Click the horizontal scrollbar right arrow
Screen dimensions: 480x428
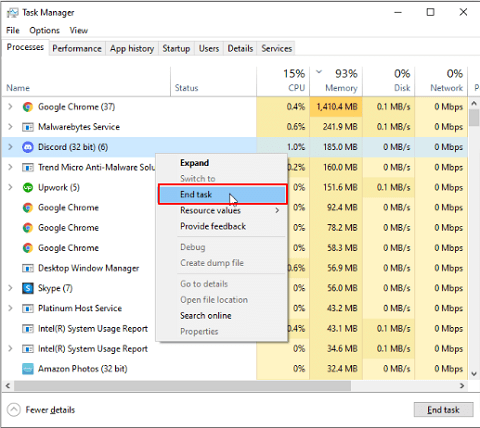coord(462,386)
